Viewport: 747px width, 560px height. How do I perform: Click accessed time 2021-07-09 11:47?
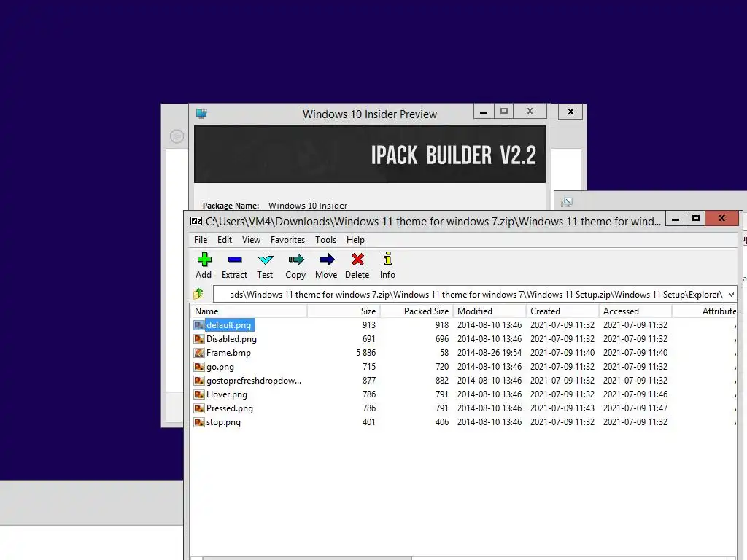(x=635, y=408)
